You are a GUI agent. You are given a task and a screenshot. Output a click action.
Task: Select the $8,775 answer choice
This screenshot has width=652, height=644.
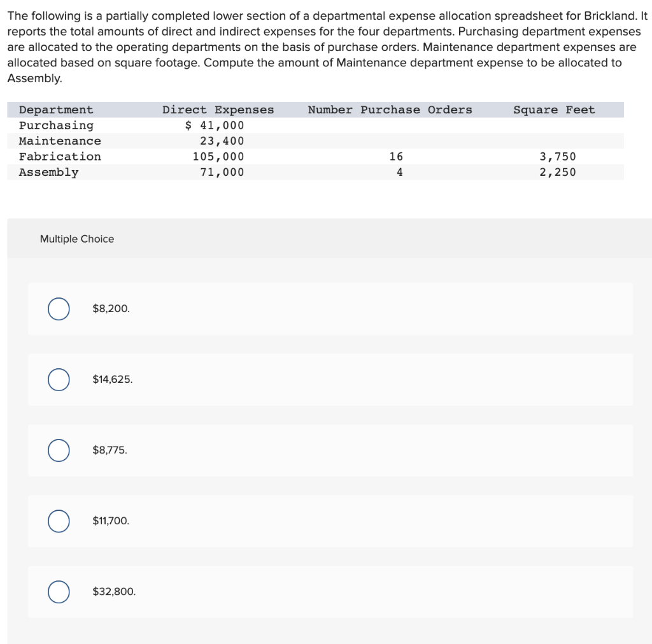58,450
